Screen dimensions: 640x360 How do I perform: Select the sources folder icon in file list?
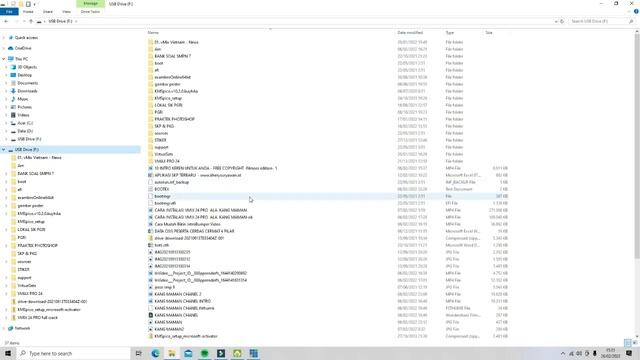pyautogui.click(x=151, y=133)
